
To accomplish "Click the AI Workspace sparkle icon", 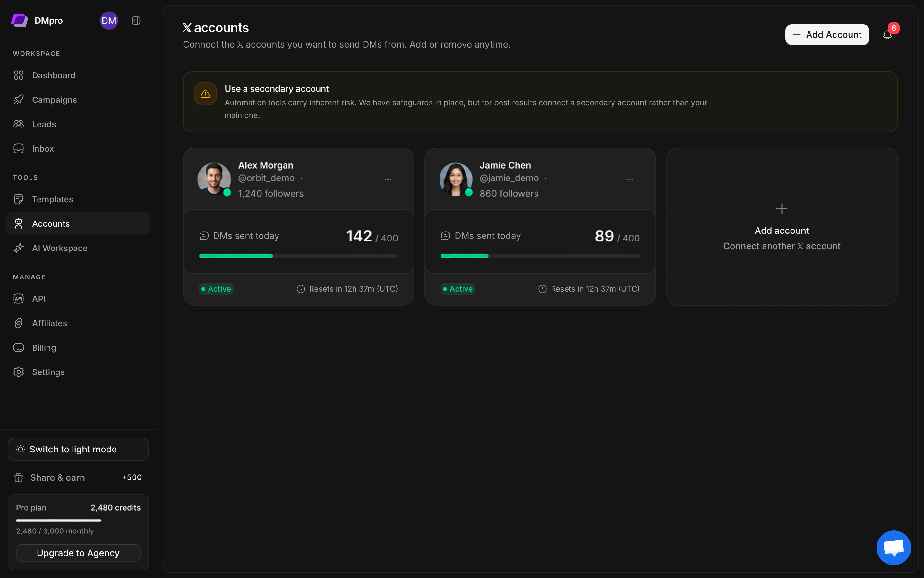I will [x=18, y=248].
